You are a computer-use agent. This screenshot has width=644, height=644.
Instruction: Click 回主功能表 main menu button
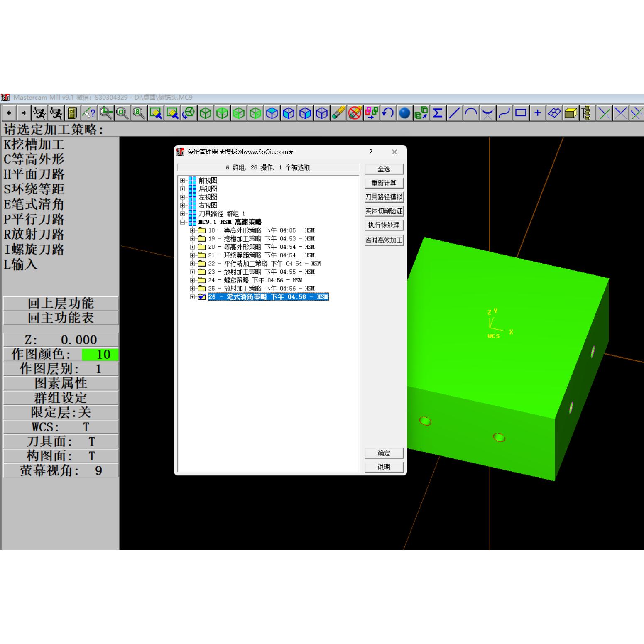coord(61,318)
